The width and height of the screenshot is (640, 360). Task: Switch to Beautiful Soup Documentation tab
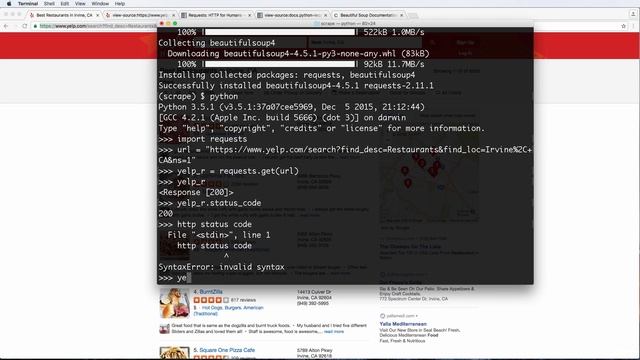coord(367,15)
